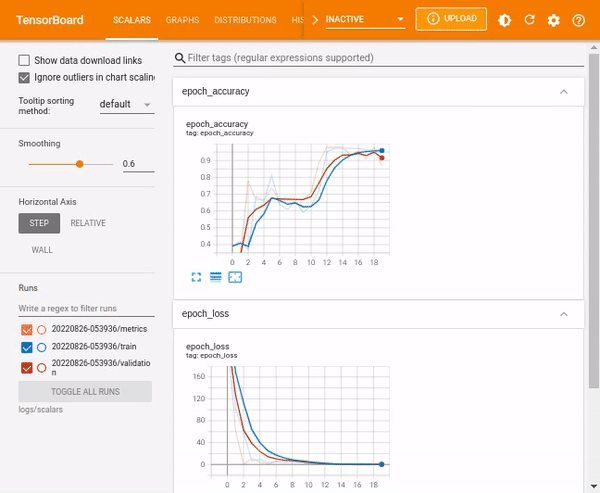This screenshot has width=600, height=493.
Task: Switch to the DISTRIBUTIONS tab
Action: [x=245, y=20]
